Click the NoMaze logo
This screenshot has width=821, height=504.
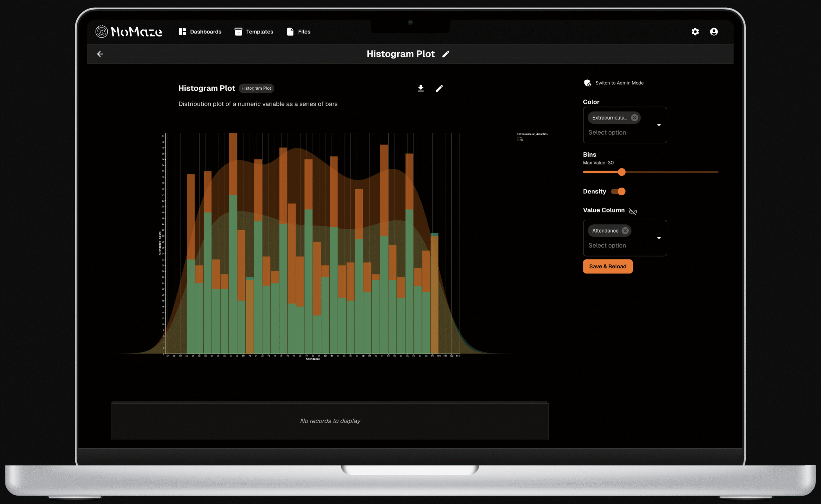point(129,32)
